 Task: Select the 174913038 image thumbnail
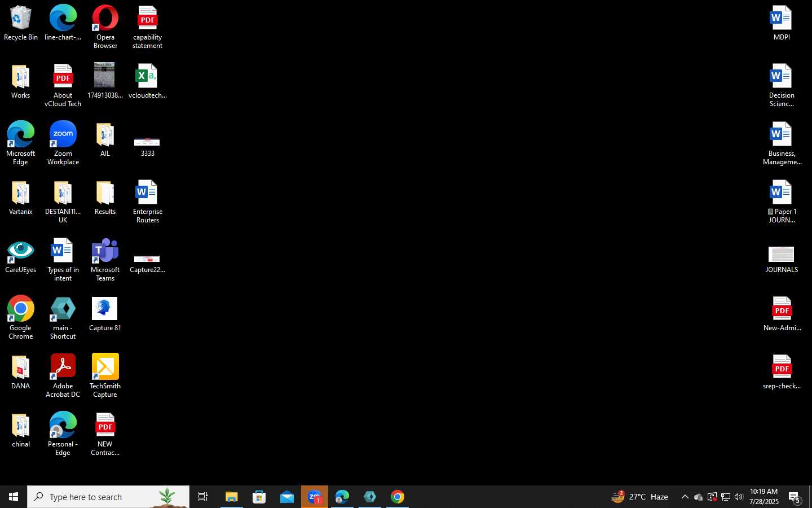click(x=105, y=81)
